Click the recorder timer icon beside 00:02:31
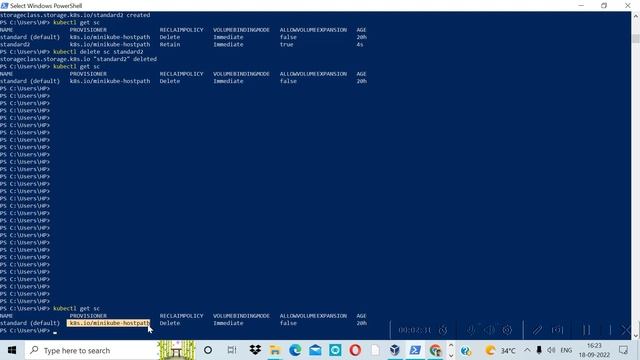 [443, 330]
